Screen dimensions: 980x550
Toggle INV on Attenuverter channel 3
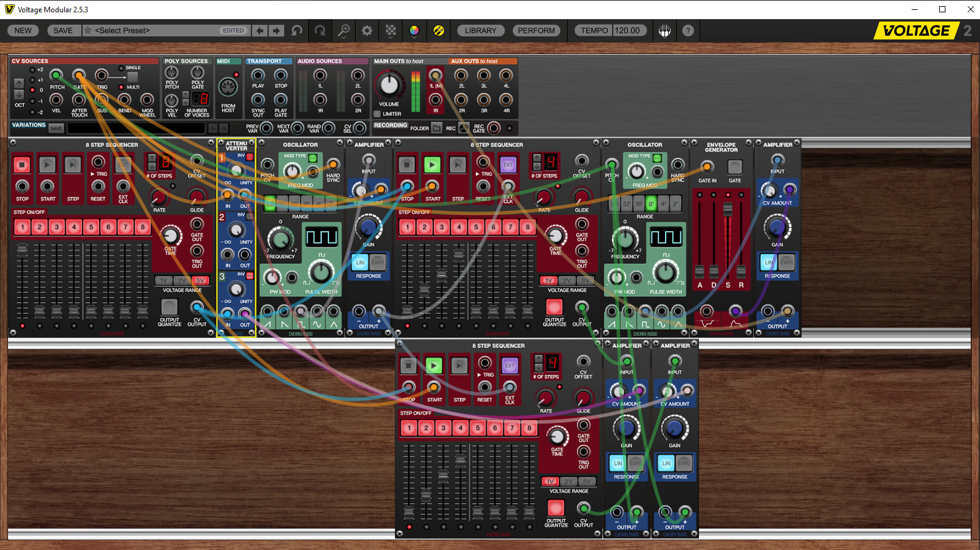(x=250, y=276)
